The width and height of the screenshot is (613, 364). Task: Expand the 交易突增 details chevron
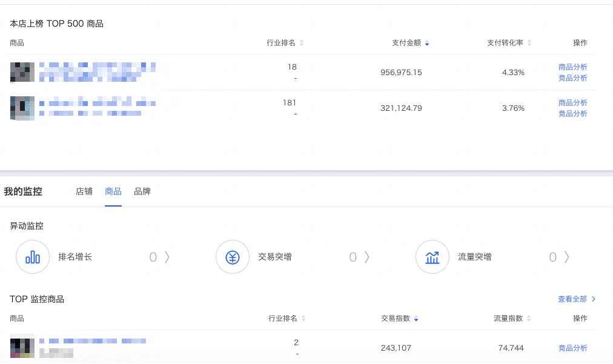pyautogui.click(x=367, y=257)
